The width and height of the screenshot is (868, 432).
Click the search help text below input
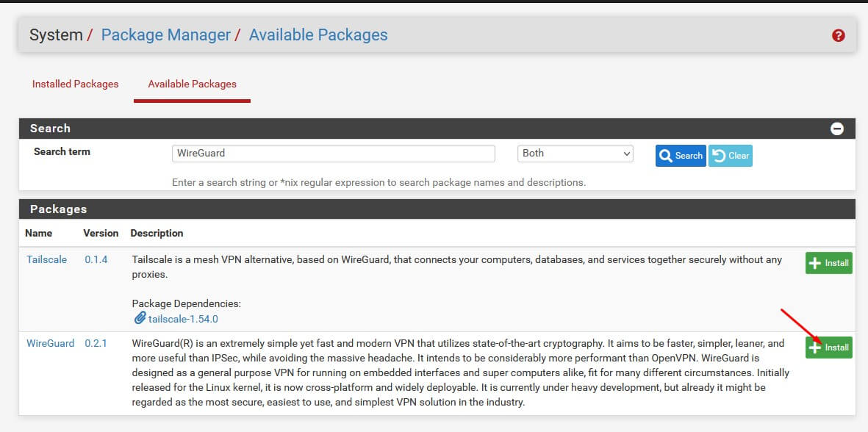379,182
